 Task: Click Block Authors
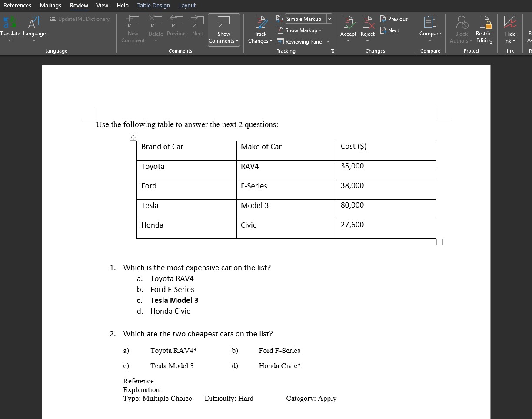(x=461, y=29)
